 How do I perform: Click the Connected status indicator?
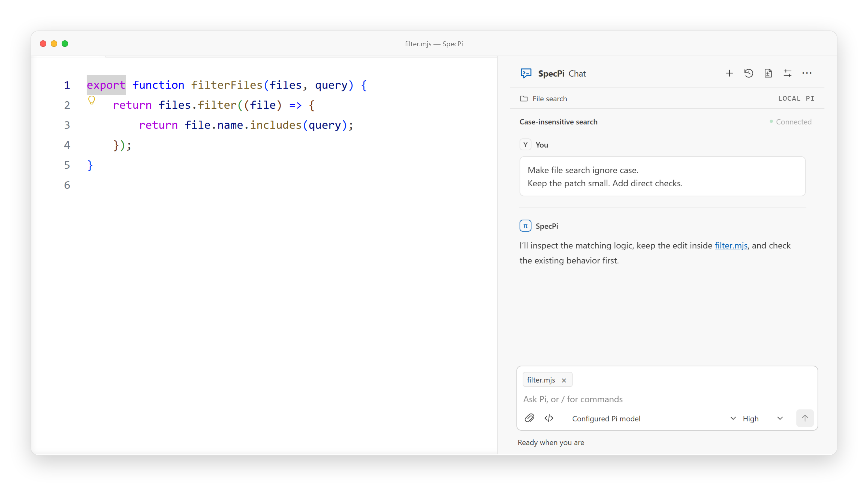791,122
